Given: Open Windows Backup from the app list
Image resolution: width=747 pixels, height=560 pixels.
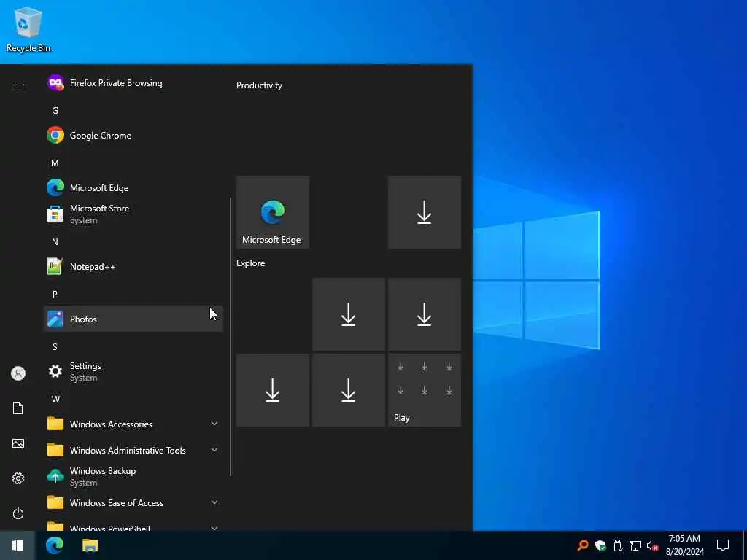Looking at the screenshot, I should tap(133, 476).
